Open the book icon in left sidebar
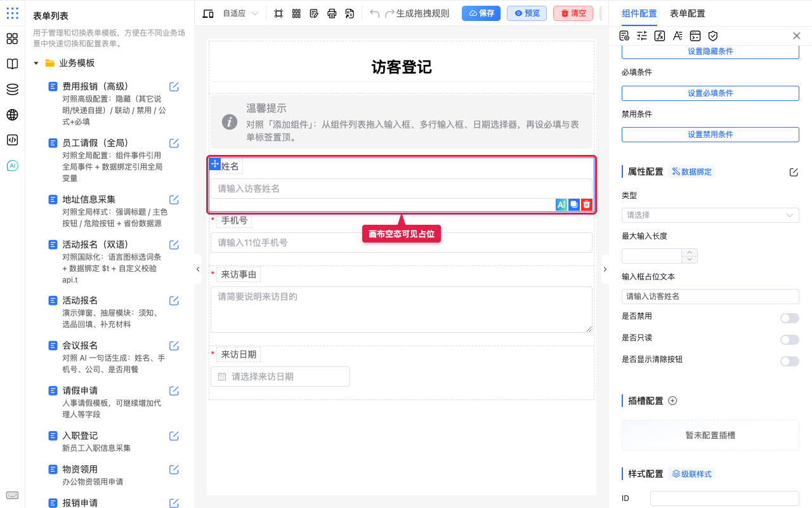Viewport: 812px width, 508px height. click(x=12, y=64)
